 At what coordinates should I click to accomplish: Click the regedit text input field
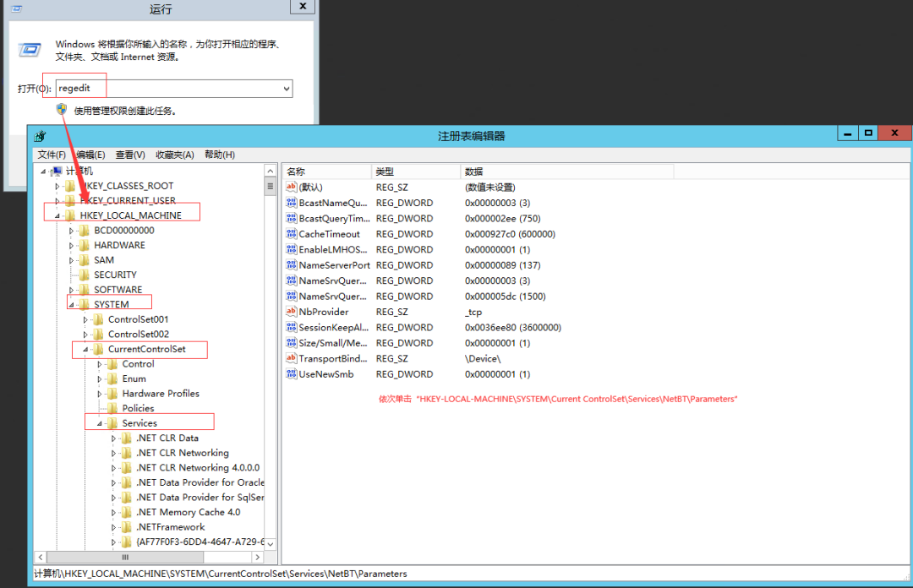click(169, 89)
